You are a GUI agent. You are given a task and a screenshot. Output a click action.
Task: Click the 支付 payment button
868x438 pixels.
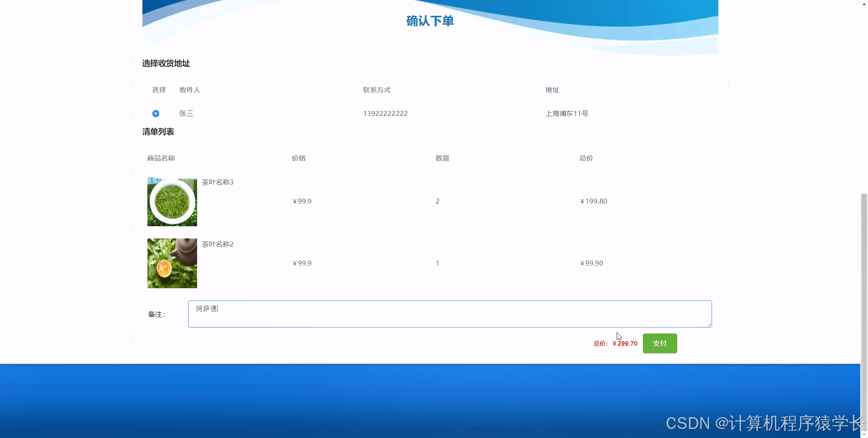pyautogui.click(x=660, y=343)
